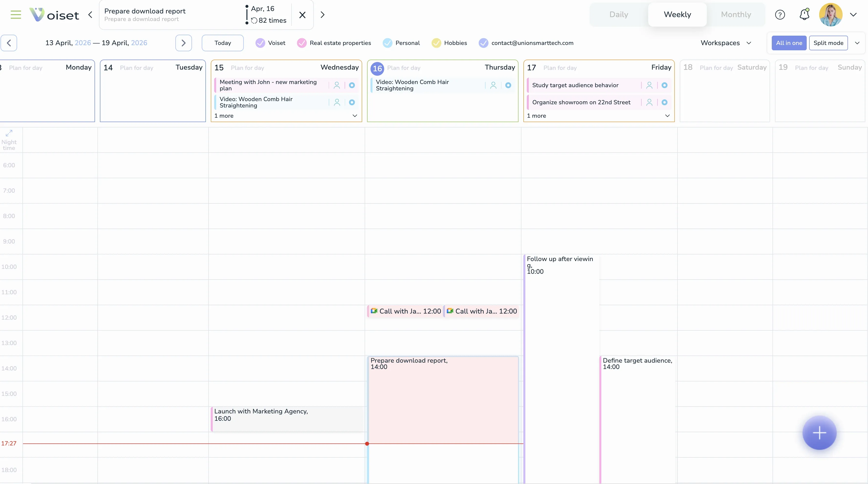Image resolution: width=868 pixels, height=484 pixels.
Task: Click the Today button
Action: pos(222,43)
